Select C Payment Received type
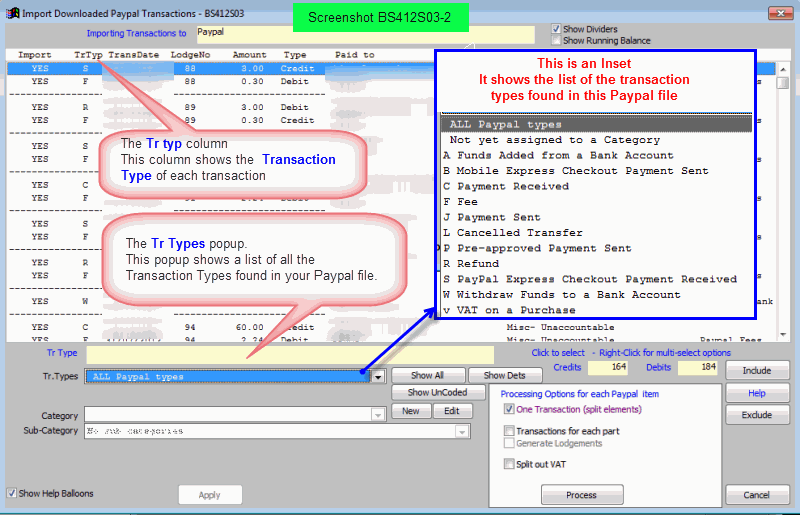The width and height of the screenshot is (800, 515). [x=596, y=186]
